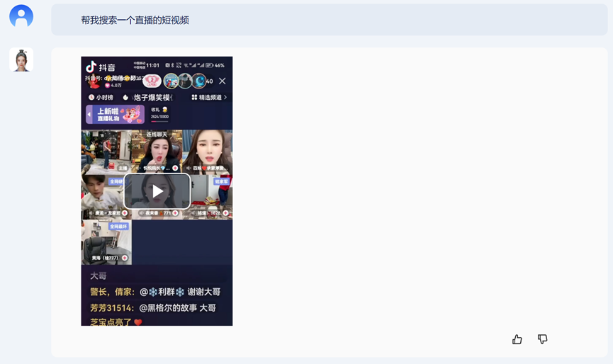This screenshot has height=364, width=613.
Task: Click the 连线聊天 label
Action: [x=157, y=135]
